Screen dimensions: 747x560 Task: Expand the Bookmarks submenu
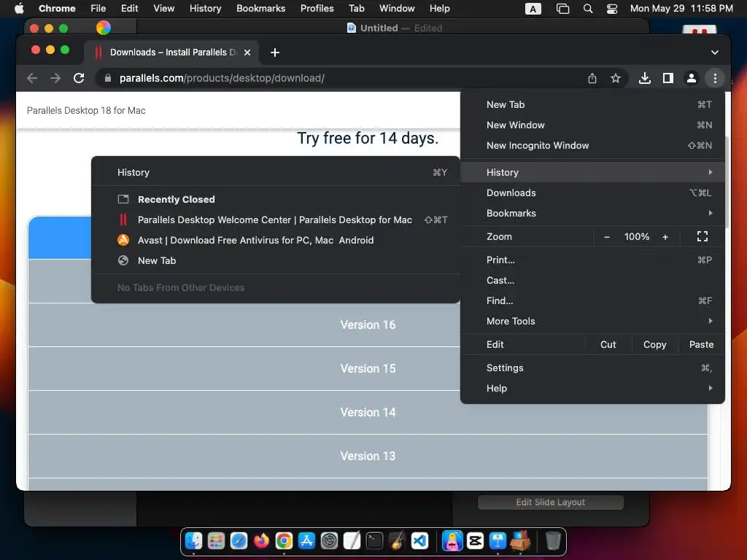pos(592,214)
